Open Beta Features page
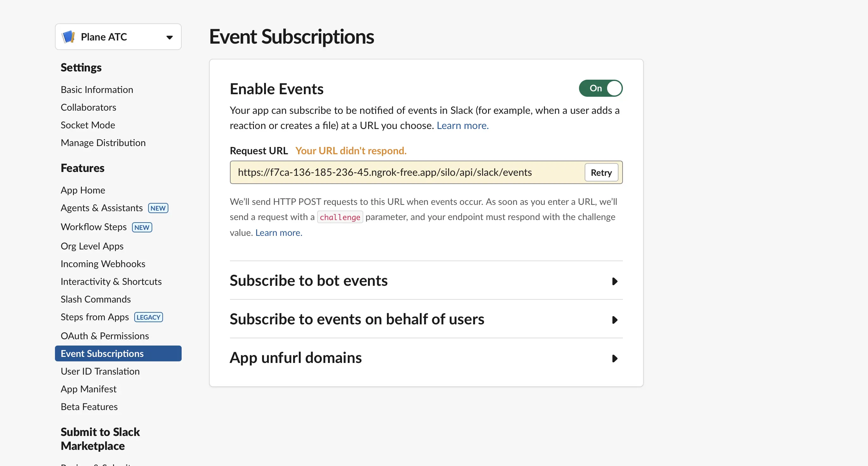 tap(89, 406)
